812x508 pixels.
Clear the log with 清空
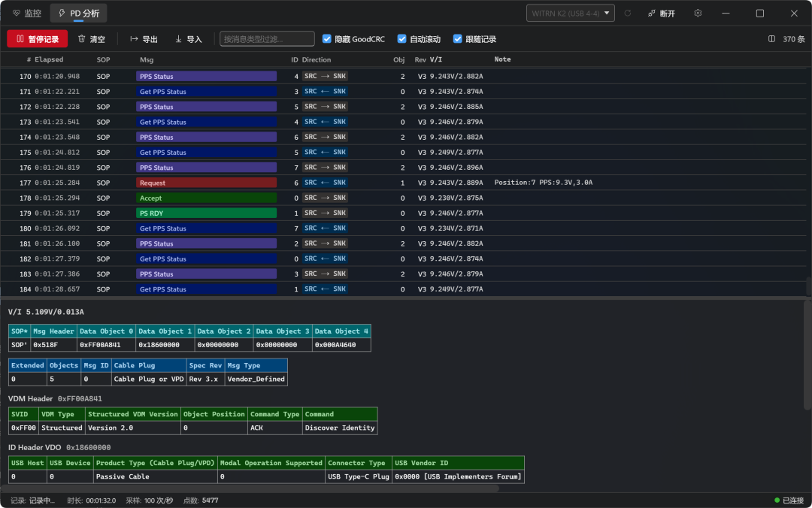[x=91, y=39]
